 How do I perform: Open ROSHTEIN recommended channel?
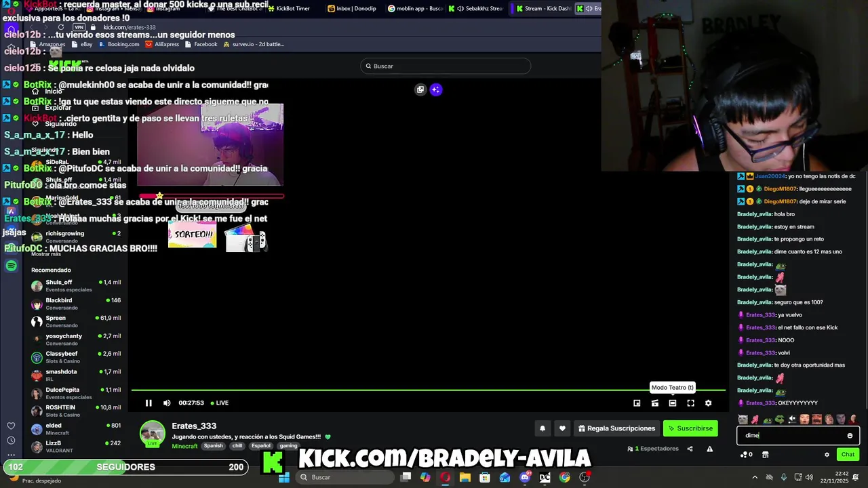coord(76,411)
